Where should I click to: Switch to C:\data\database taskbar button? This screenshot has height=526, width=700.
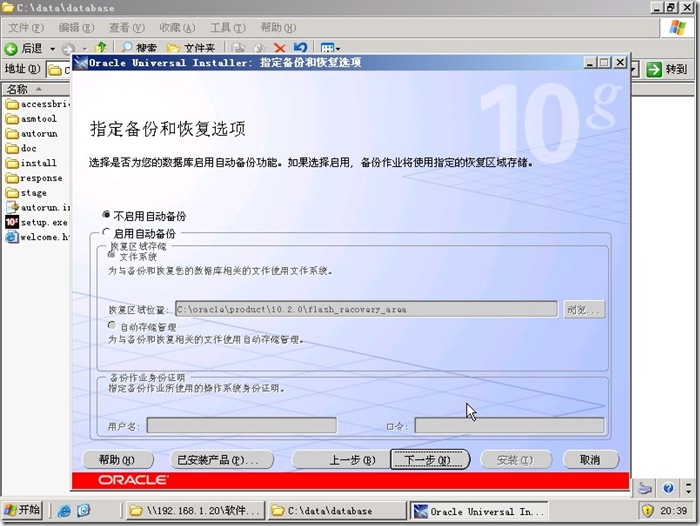click(x=337, y=511)
